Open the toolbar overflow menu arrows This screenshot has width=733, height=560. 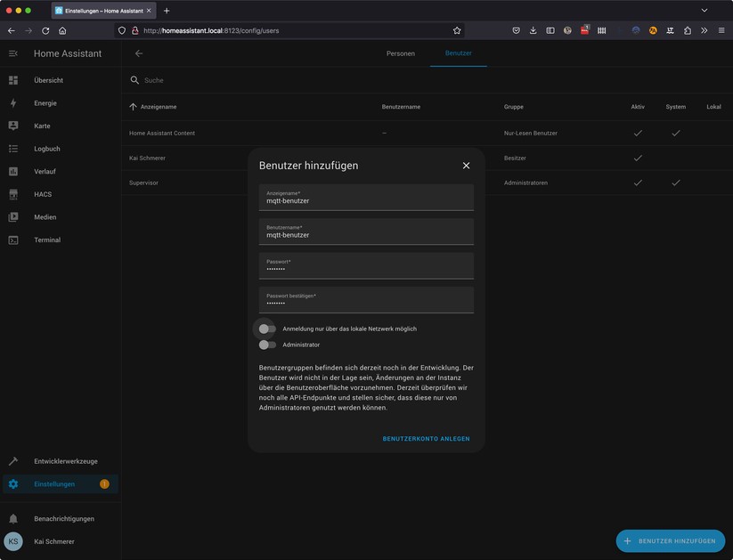click(704, 29)
